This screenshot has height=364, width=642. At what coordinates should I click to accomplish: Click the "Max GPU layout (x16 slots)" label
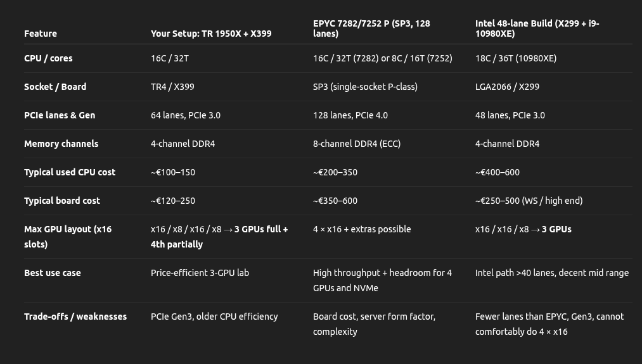click(68, 237)
